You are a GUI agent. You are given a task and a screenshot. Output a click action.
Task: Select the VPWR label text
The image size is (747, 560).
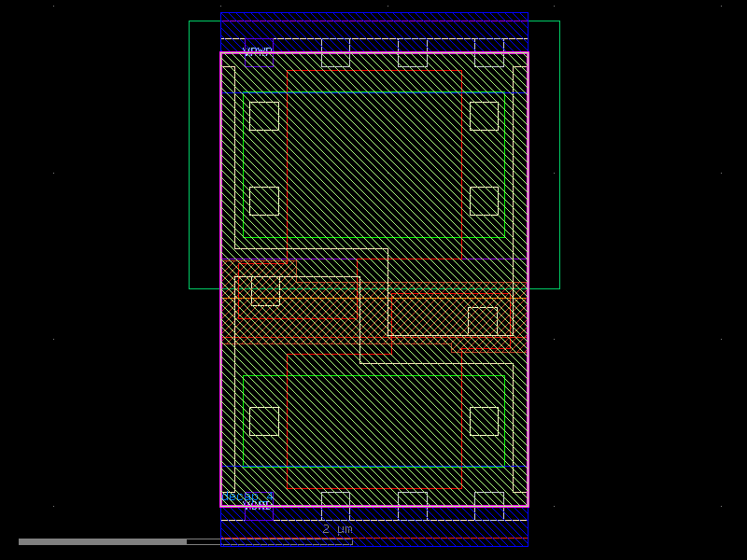pyautogui.click(x=257, y=49)
